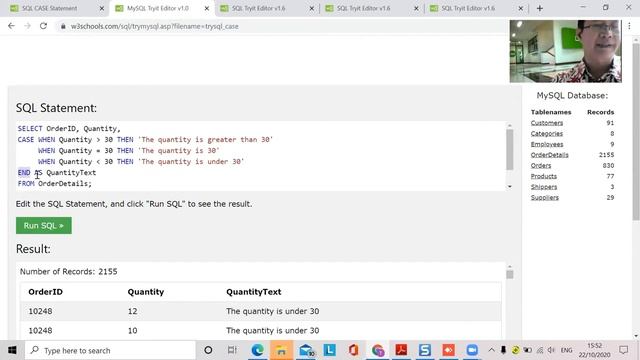Open the Windows Start menu
The height and width of the screenshot is (360, 640).
tap(12, 350)
